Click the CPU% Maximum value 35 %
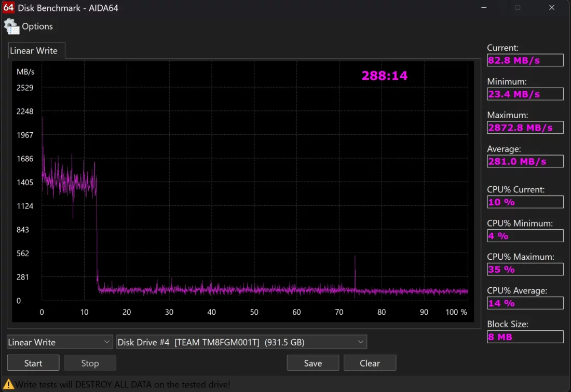The image size is (571, 392). pyautogui.click(x=525, y=270)
